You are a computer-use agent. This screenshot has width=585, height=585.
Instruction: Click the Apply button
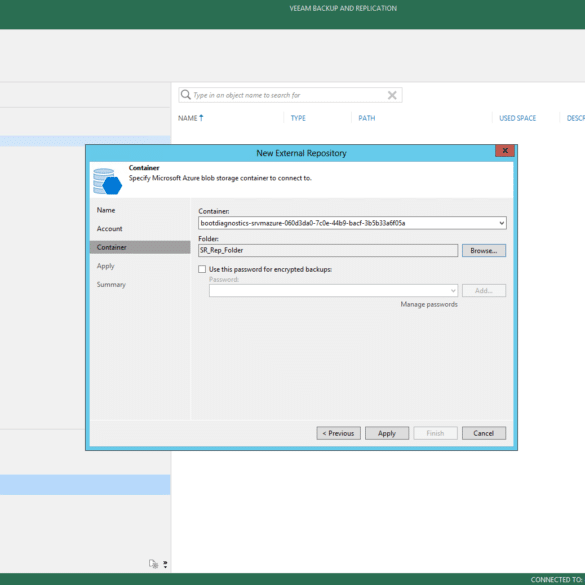pos(387,433)
